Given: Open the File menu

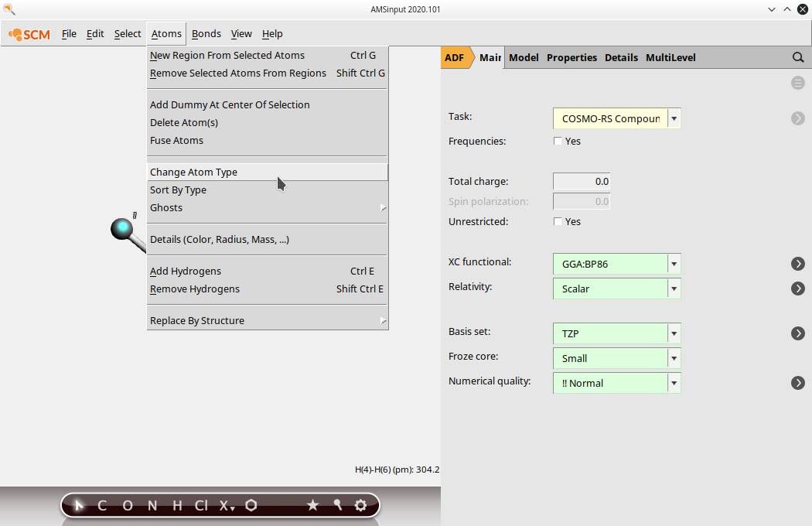Looking at the screenshot, I should click(69, 34).
